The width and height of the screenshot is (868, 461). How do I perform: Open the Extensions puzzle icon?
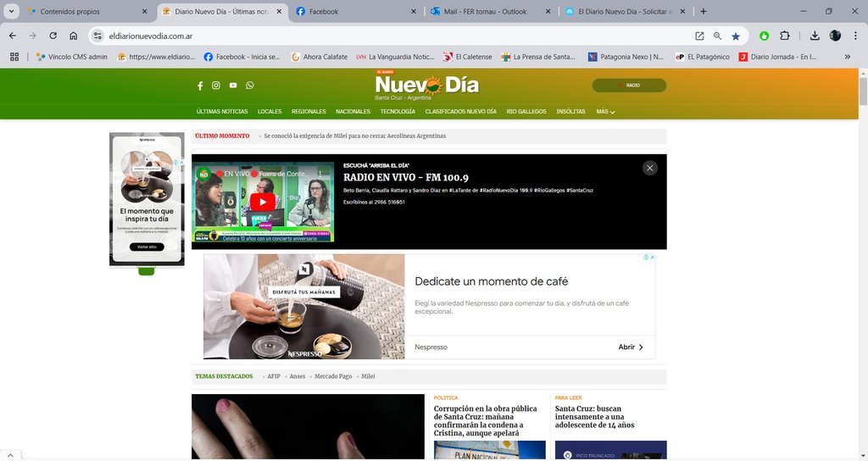[x=785, y=36]
